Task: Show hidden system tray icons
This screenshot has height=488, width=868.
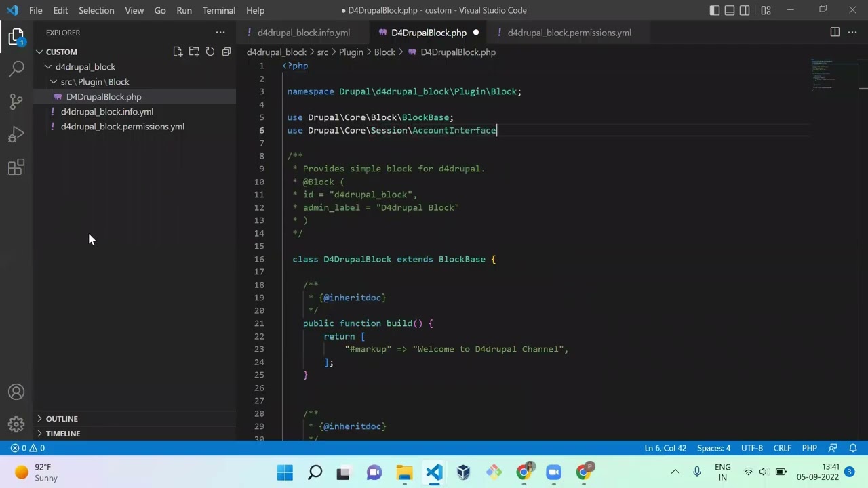Action: tap(675, 472)
